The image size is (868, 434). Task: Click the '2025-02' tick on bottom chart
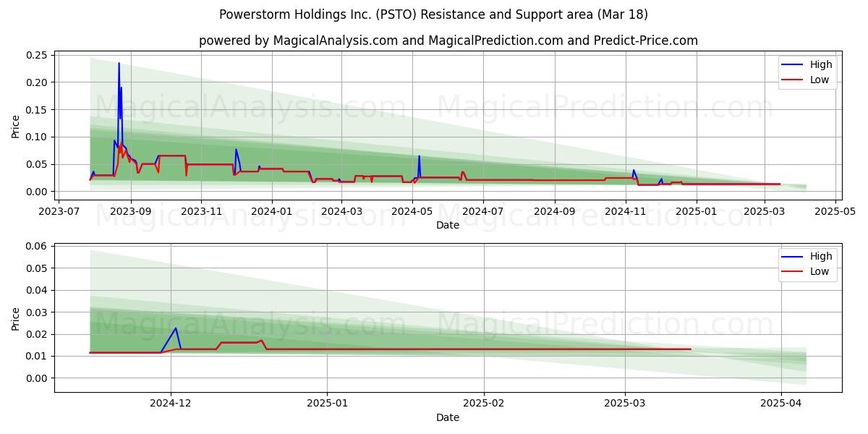[484, 403]
